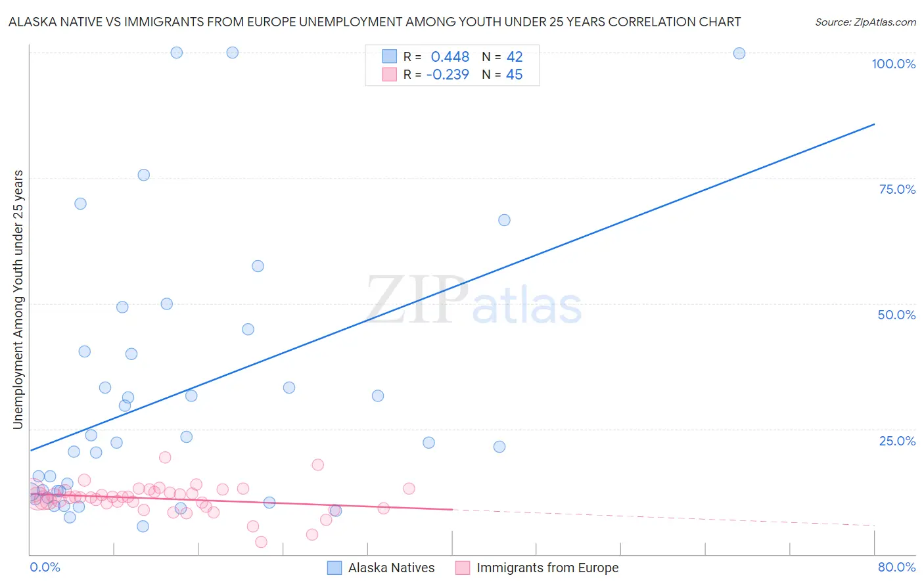Select the Alaska Natives legend label
This screenshot has height=586, width=924.
pyautogui.click(x=392, y=568)
